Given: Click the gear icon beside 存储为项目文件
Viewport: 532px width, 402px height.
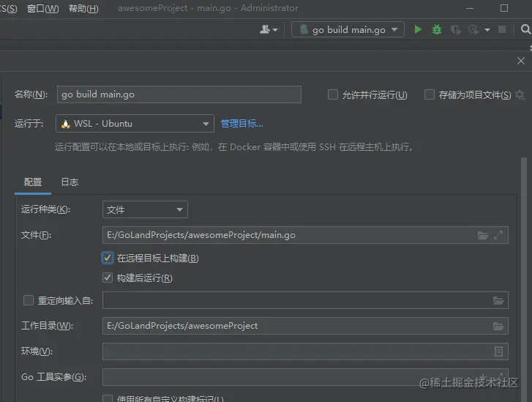Looking at the screenshot, I should pos(520,94).
